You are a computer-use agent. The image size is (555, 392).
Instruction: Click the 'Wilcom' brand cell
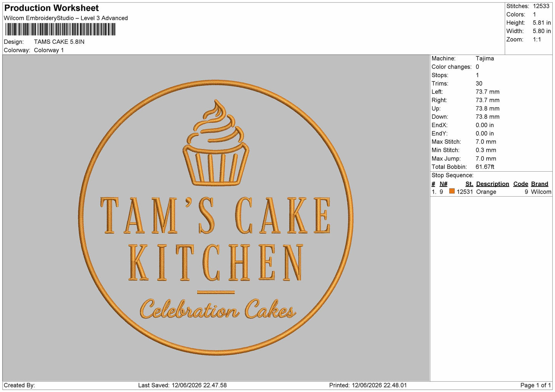(x=541, y=192)
